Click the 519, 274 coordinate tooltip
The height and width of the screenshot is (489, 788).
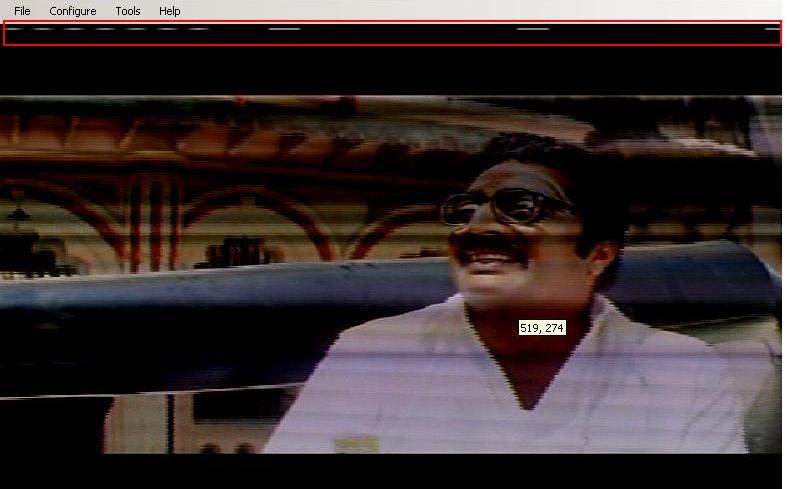coord(542,328)
